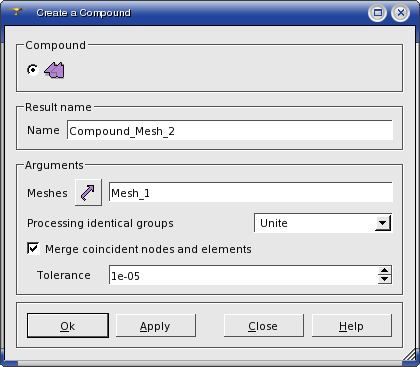The height and width of the screenshot is (367, 420).
Task: Uncheck Merge coincident nodes and elements checkbox
Action: pyautogui.click(x=33, y=249)
